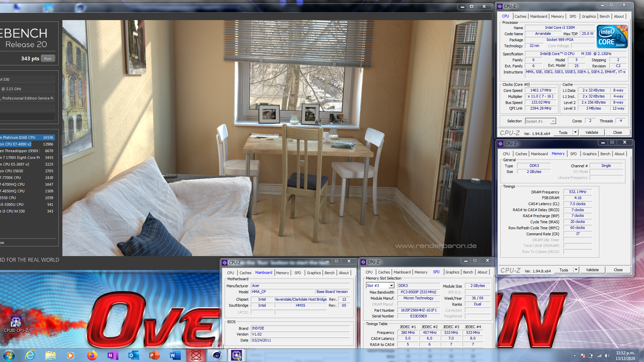Image resolution: width=644 pixels, height=362 pixels.
Task: Open SPD tab in the Memory CPU-Z window
Action: (x=574, y=154)
